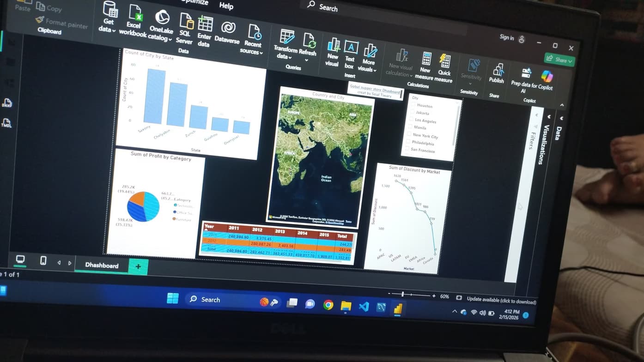Open Prep data for Copilot AI
This screenshot has width=644, height=362.
525,75
